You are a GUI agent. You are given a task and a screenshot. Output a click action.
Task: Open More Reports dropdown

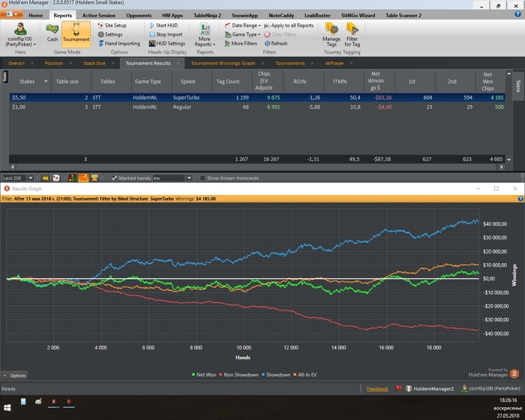pos(205,34)
